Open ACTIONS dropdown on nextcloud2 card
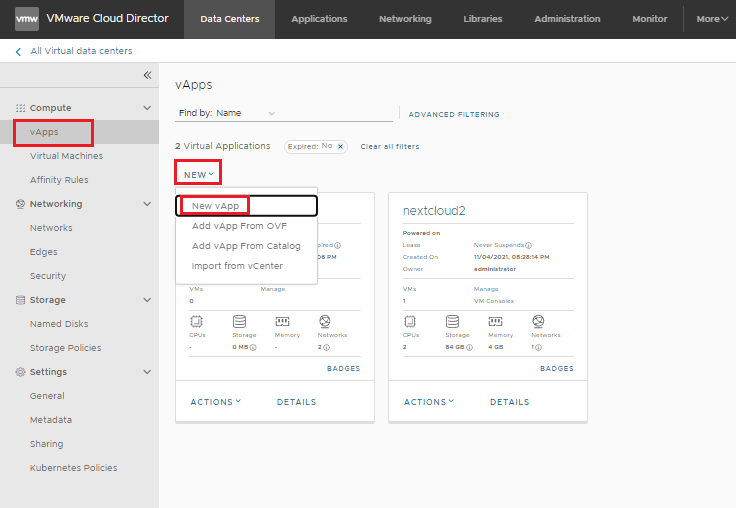736x508 pixels. 429,402
